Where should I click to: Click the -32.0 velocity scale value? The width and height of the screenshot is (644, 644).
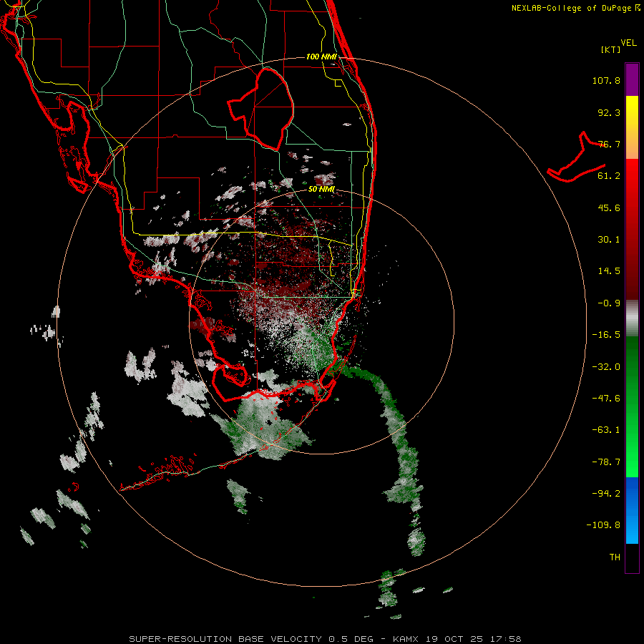tap(606, 367)
